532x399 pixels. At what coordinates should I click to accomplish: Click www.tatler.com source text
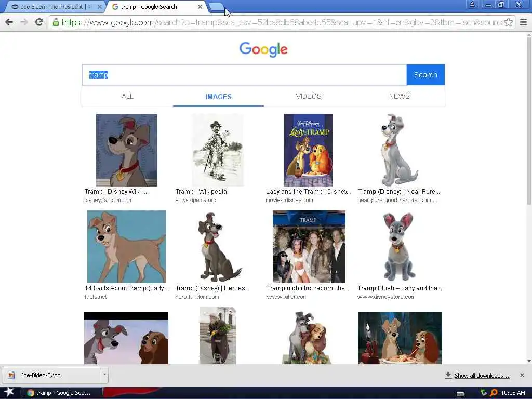coord(287,297)
